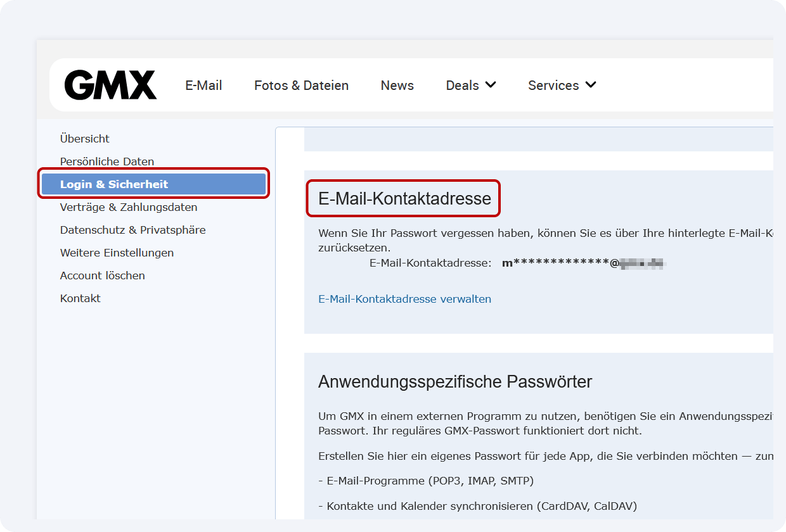
Task: Expand the Services dropdown menu
Action: click(562, 85)
